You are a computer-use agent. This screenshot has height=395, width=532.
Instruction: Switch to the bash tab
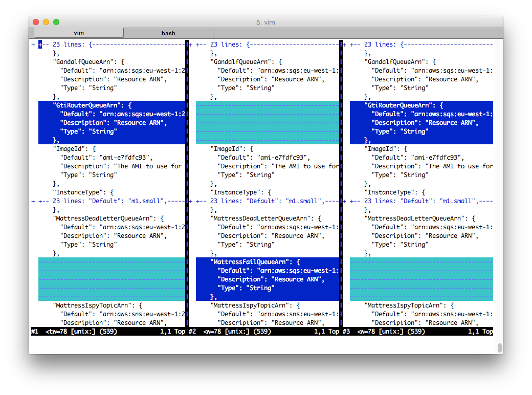click(x=168, y=33)
